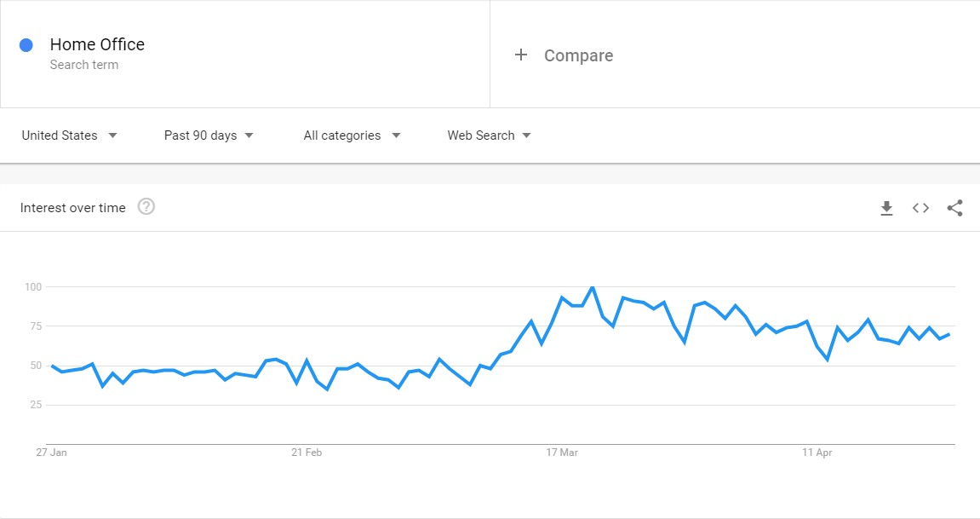This screenshot has height=519, width=980.
Task: Select the 27 Jan date label
Action: click(51, 453)
